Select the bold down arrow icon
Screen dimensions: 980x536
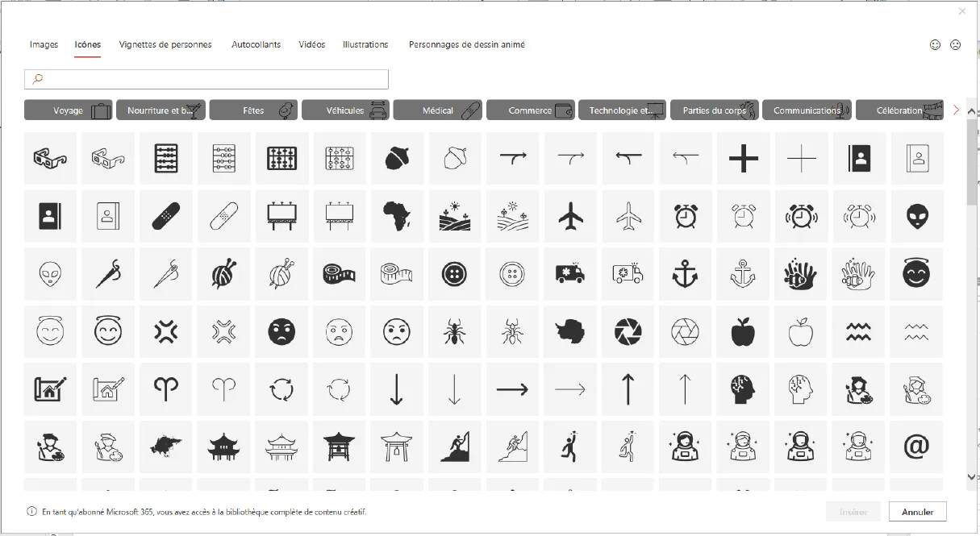pos(396,389)
